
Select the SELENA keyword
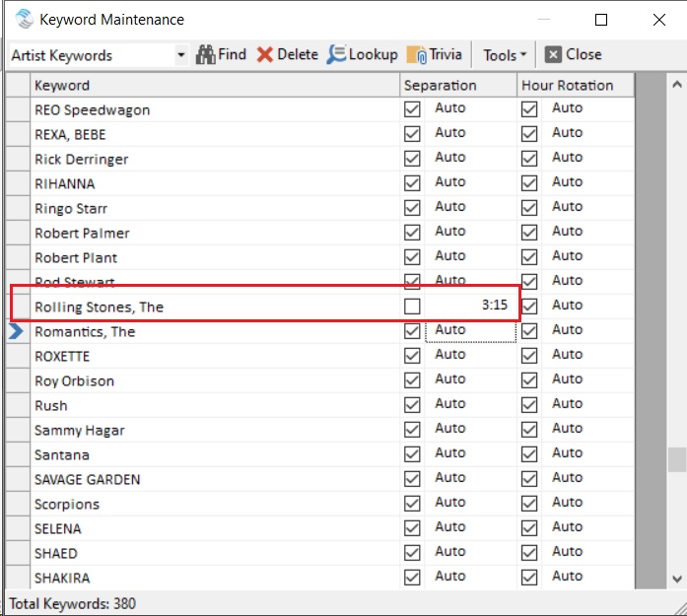pyautogui.click(x=58, y=529)
